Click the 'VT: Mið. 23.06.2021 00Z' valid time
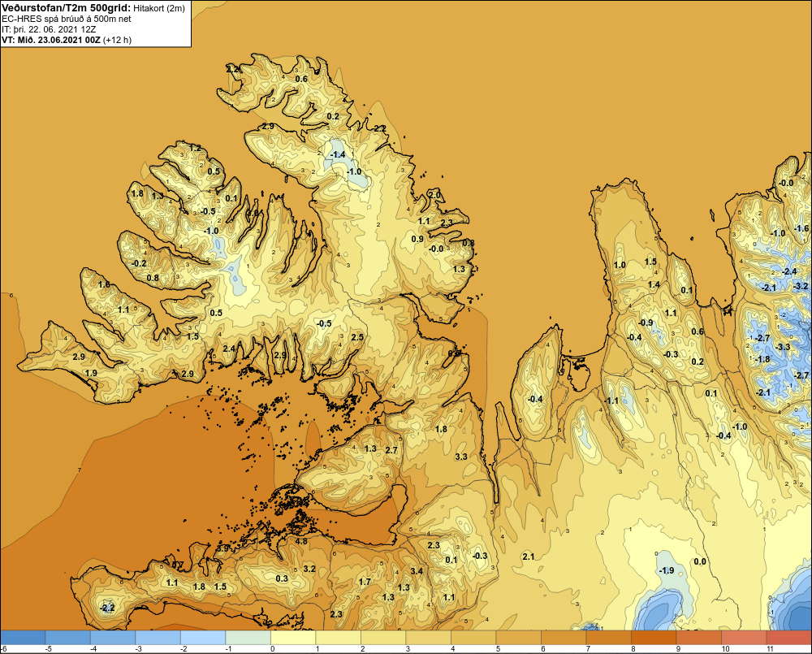812x654 pixels. (x=50, y=40)
